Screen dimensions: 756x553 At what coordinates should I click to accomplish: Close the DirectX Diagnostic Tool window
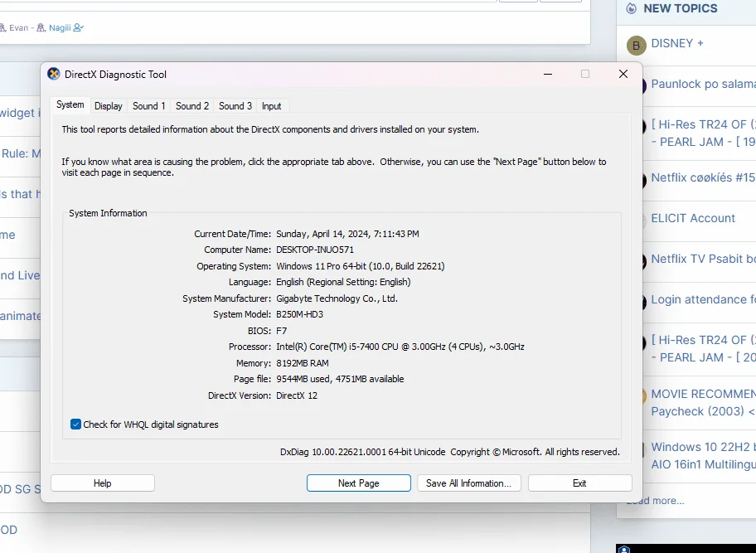click(623, 74)
